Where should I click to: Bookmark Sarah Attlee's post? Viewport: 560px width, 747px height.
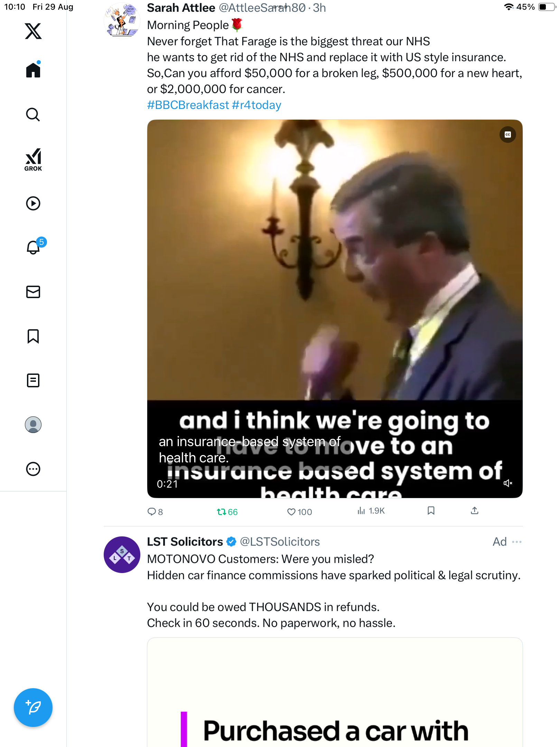coord(431,511)
